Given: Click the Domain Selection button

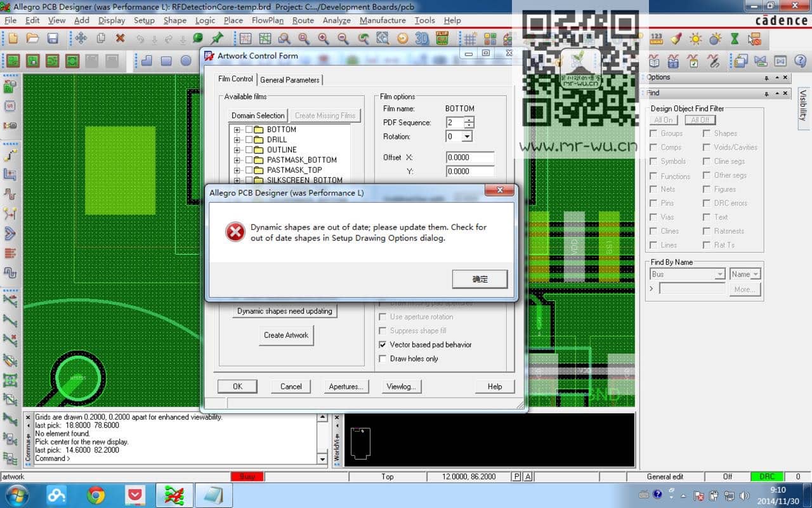Looking at the screenshot, I should [258, 116].
